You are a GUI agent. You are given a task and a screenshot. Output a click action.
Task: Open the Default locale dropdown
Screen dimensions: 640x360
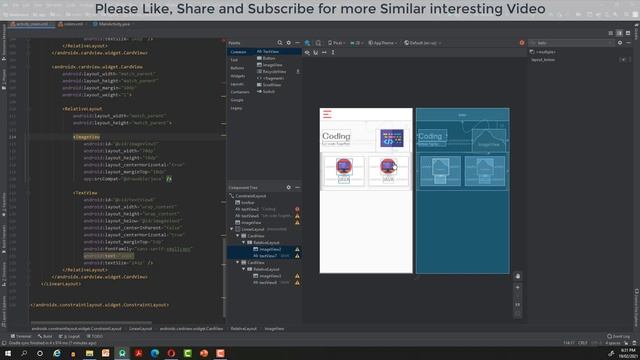click(x=423, y=42)
